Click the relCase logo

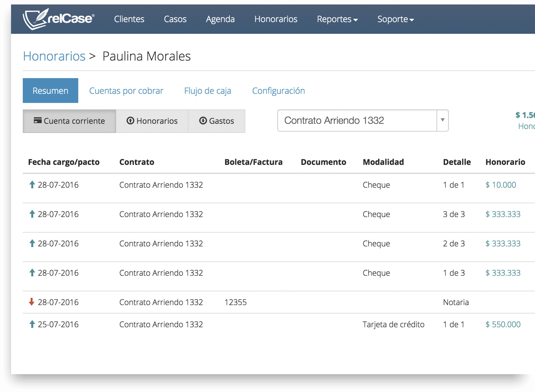coord(58,19)
